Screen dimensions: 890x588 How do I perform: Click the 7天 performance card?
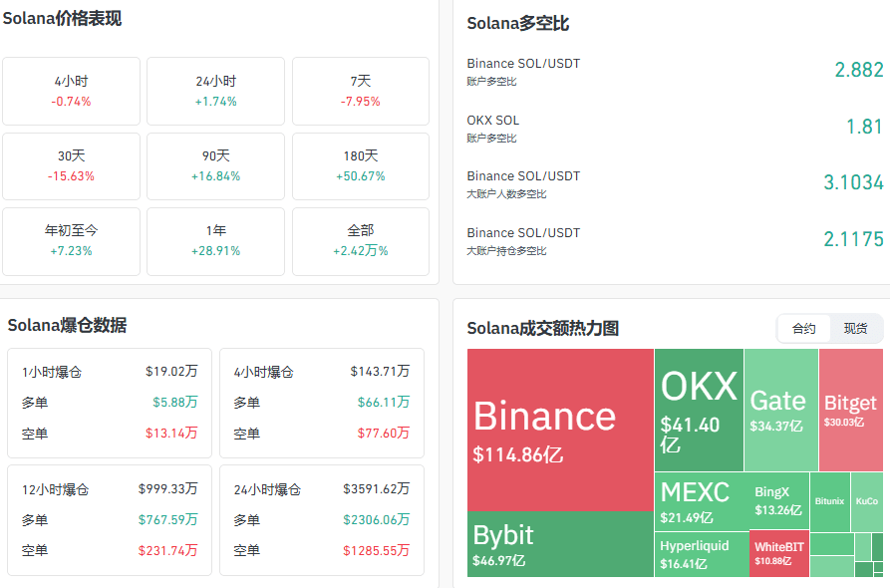click(x=361, y=91)
